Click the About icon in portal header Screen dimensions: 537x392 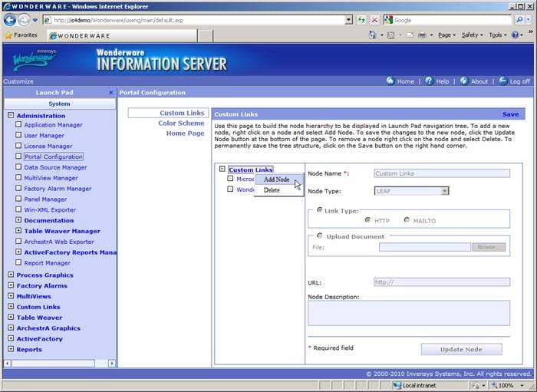(464, 81)
